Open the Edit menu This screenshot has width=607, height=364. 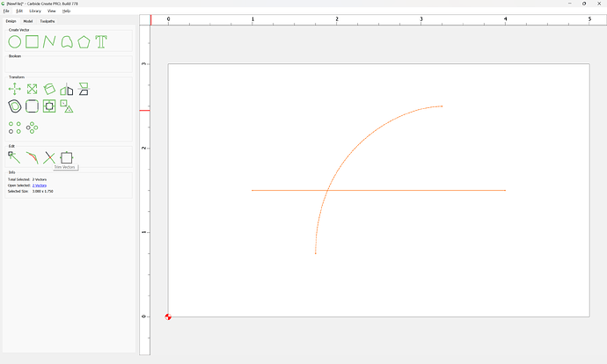(x=19, y=11)
